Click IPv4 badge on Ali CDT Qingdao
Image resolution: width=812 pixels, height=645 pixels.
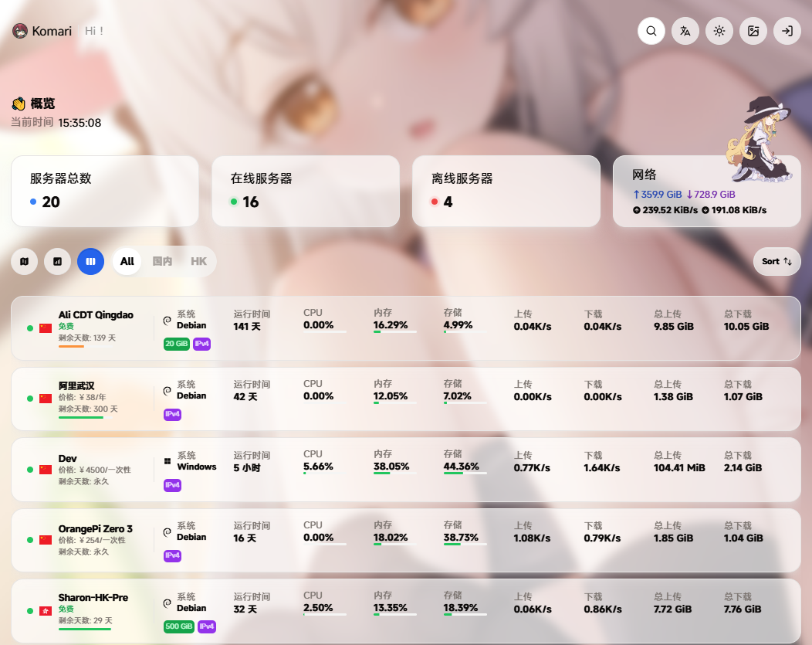(202, 344)
